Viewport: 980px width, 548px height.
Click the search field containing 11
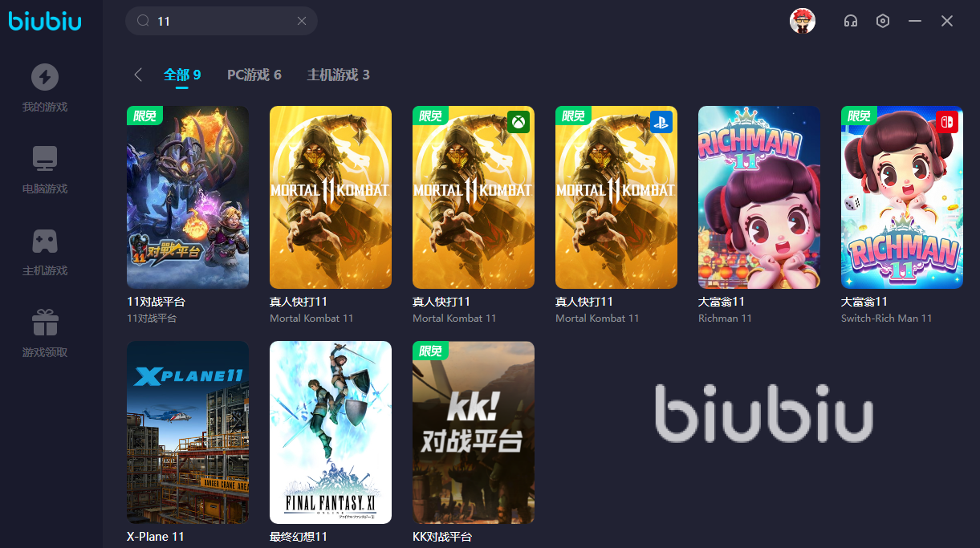tap(222, 21)
